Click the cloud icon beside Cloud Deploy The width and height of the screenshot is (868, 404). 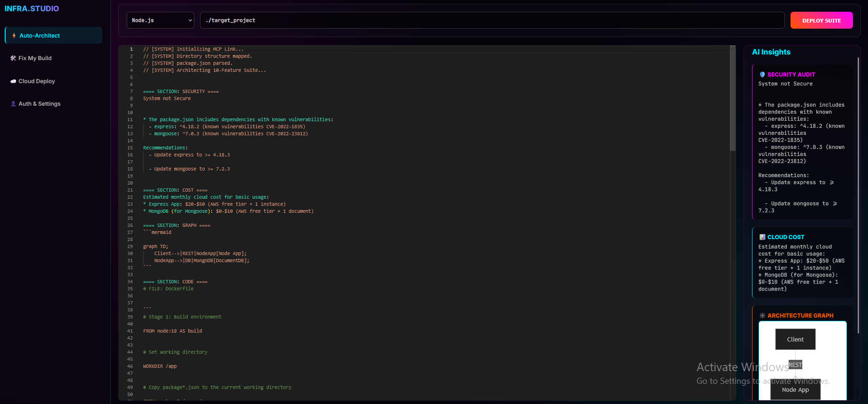point(13,81)
